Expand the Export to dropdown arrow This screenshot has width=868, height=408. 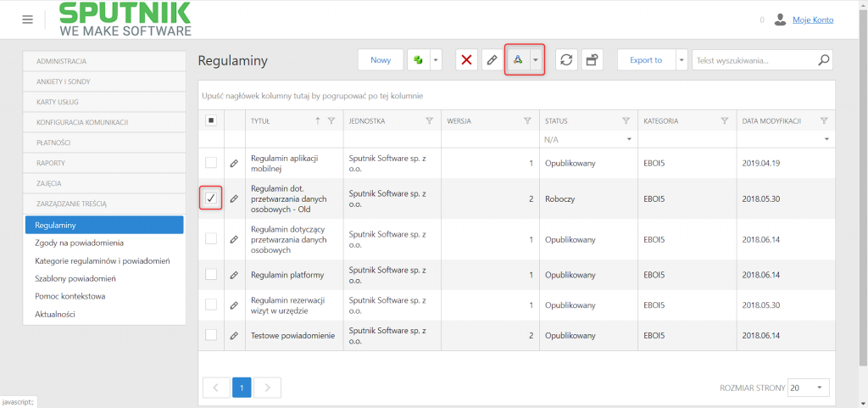tap(682, 60)
